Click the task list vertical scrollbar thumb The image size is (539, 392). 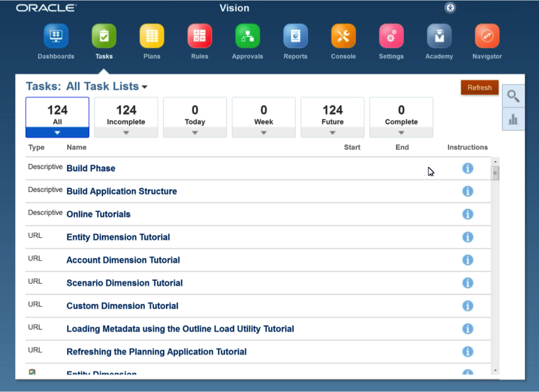tap(495, 173)
